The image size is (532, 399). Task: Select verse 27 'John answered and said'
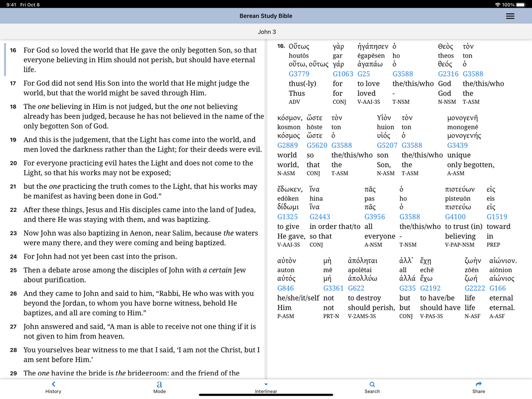pyautogui.click(x=139, y=331)
